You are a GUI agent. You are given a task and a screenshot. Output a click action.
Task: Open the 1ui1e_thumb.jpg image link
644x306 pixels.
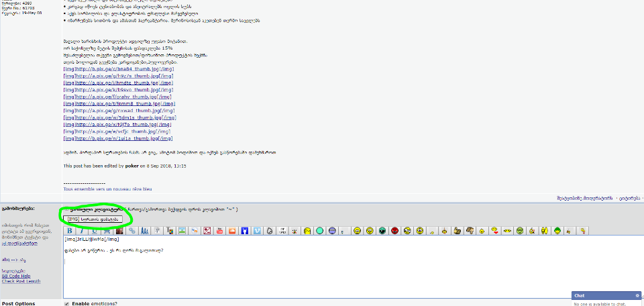point(117,139)
